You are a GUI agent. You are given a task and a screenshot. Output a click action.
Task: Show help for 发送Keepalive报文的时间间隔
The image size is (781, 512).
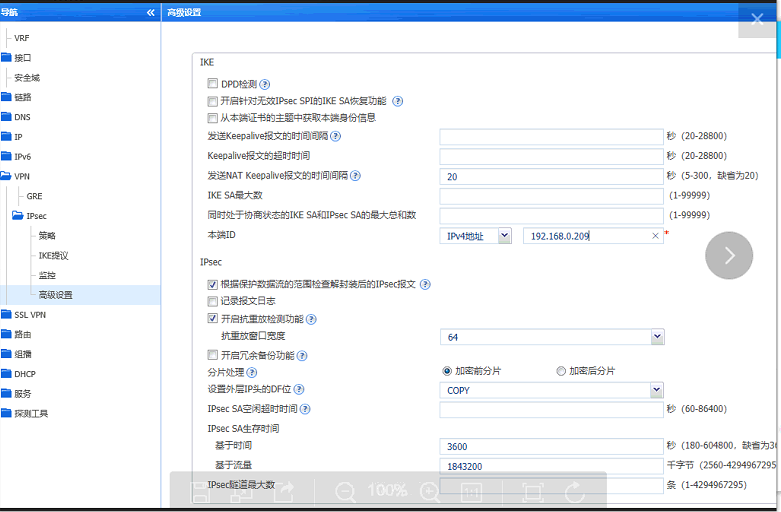coord(336,136)
